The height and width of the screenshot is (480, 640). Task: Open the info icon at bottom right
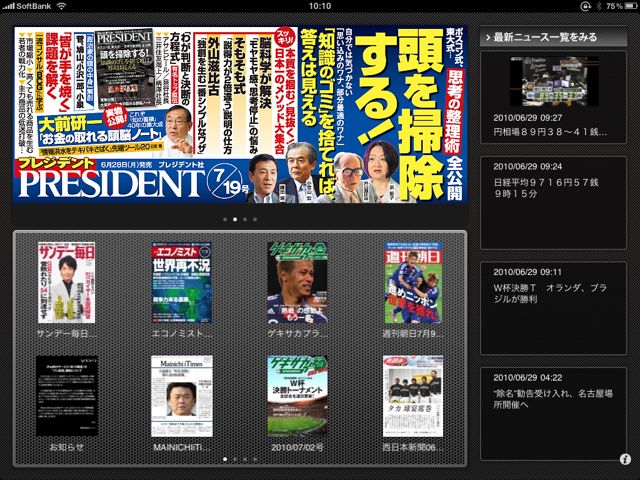coord(625,459)
